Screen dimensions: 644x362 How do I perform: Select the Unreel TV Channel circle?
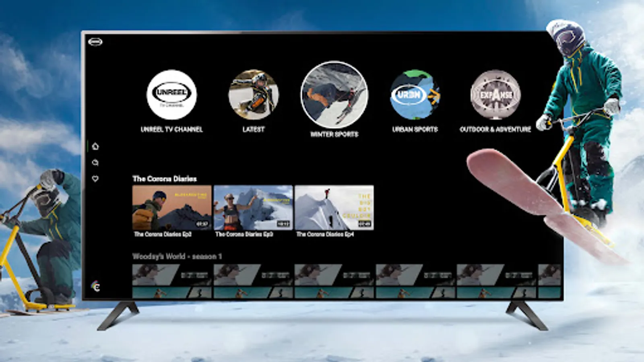click(x=172, y=95)
